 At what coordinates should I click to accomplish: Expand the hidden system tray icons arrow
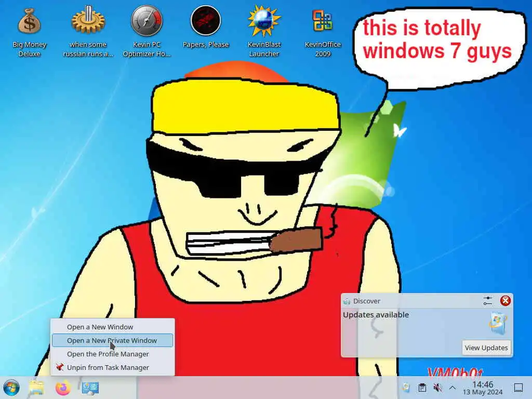tap(453, 388)
